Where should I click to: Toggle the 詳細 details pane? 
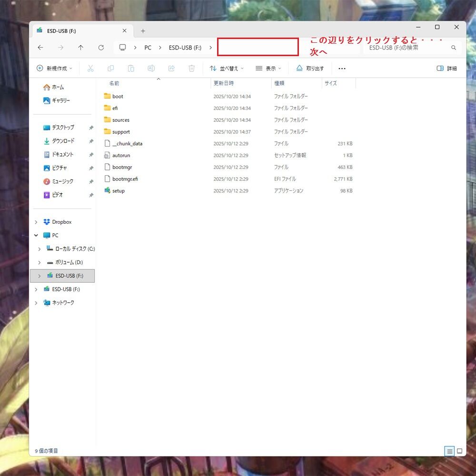pos(446,68)
